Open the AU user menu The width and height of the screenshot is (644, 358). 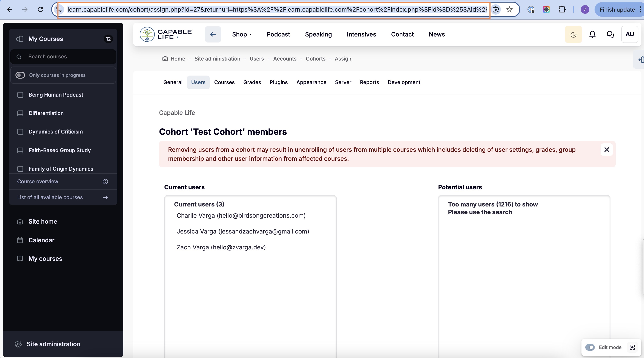[630, 35]
